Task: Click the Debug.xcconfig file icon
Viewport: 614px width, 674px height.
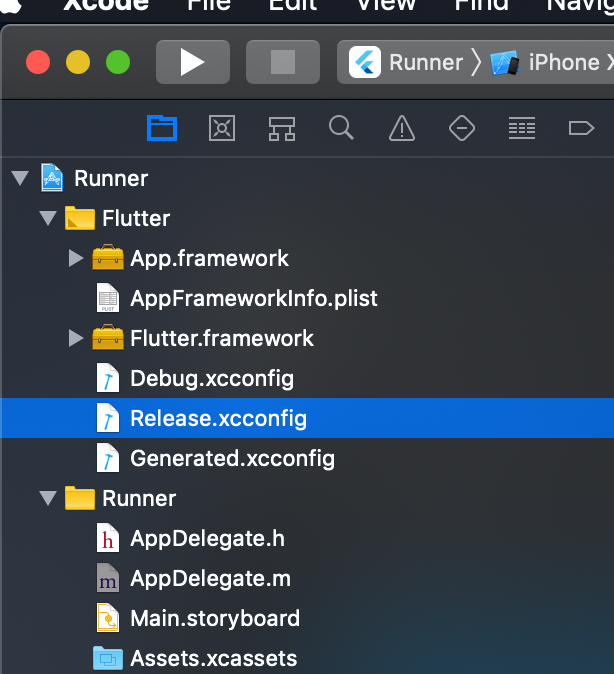Action: (x=107, y=378)
